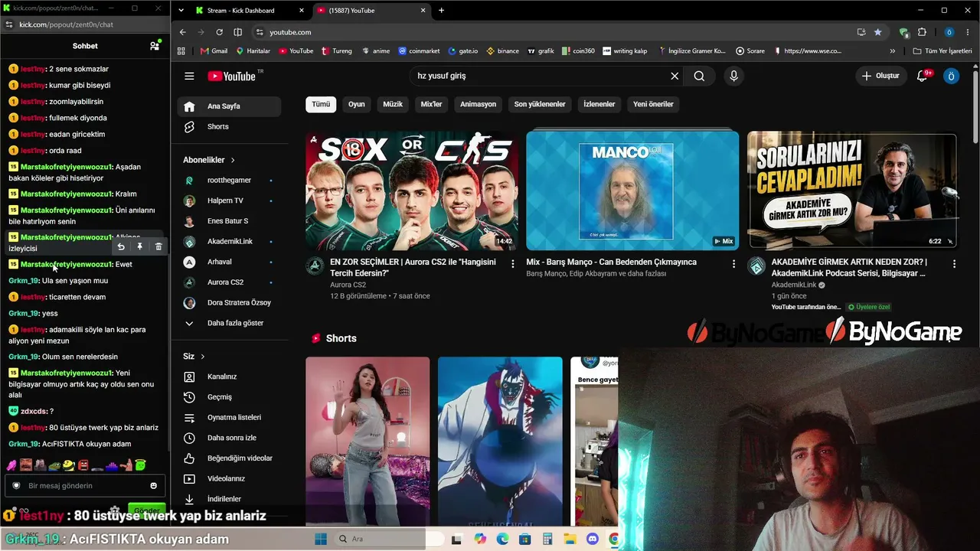The image size is (980, 551).
Task: Open the Windows Start menu
Action: point(320,539)
